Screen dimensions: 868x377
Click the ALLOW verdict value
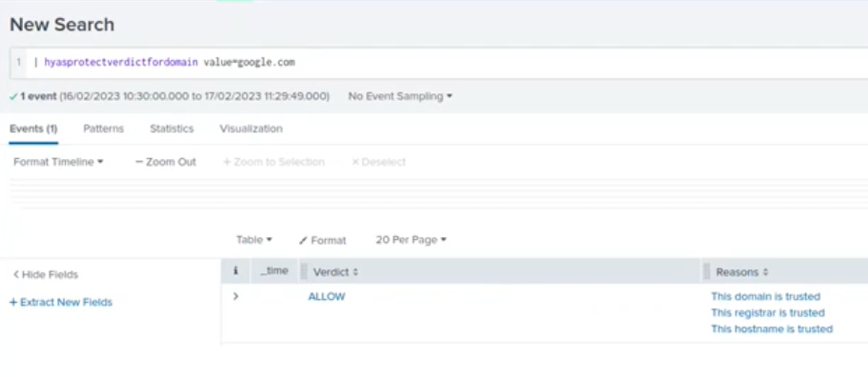point(327,297)
